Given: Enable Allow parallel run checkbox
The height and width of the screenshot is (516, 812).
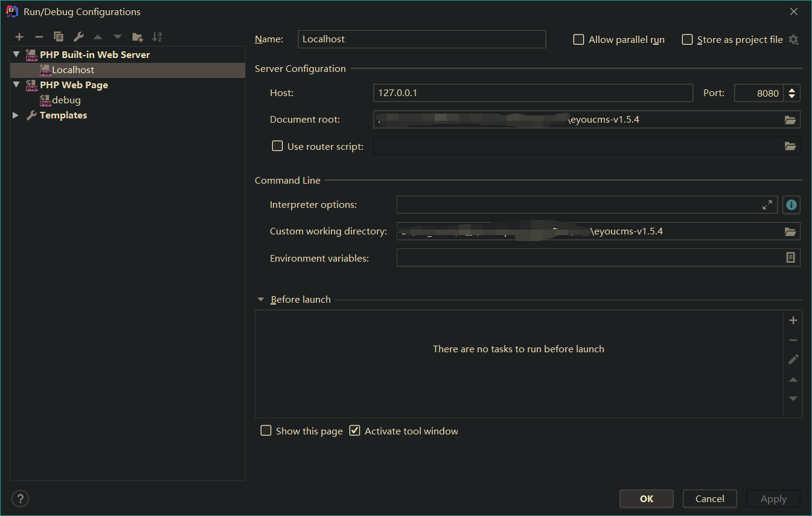Looking at the screenshot, I should pos(578,39).
